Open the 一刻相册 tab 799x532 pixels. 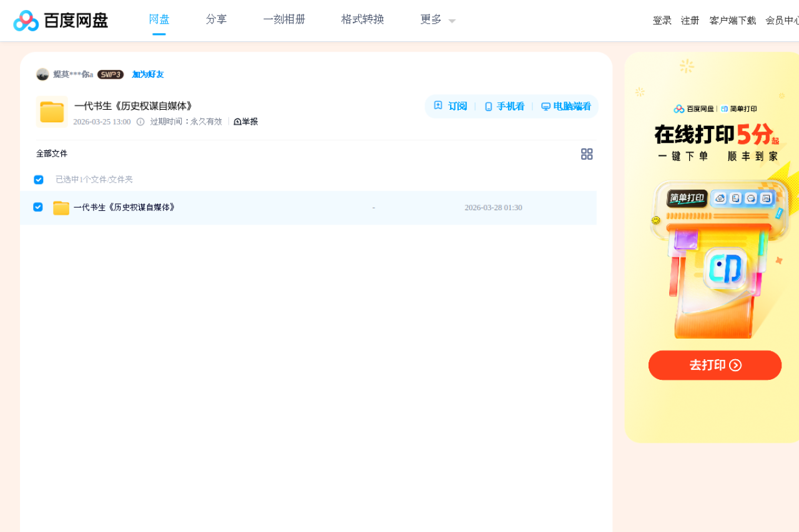tap(284, 19)
